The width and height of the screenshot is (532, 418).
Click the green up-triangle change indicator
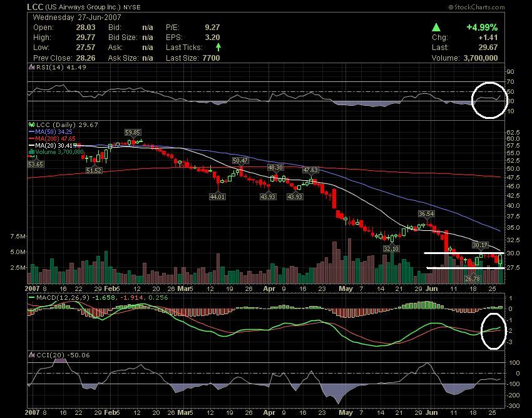point(436,28)
